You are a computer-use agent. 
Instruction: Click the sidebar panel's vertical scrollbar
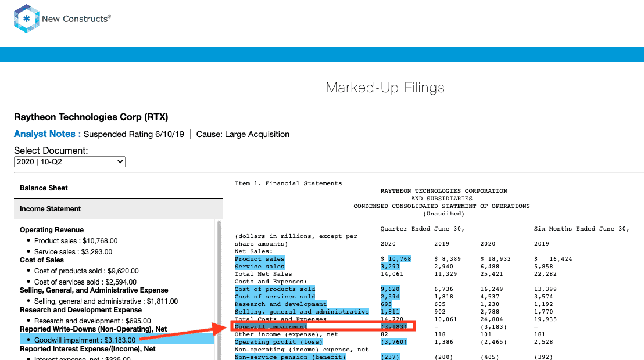(x=219, y=290)
